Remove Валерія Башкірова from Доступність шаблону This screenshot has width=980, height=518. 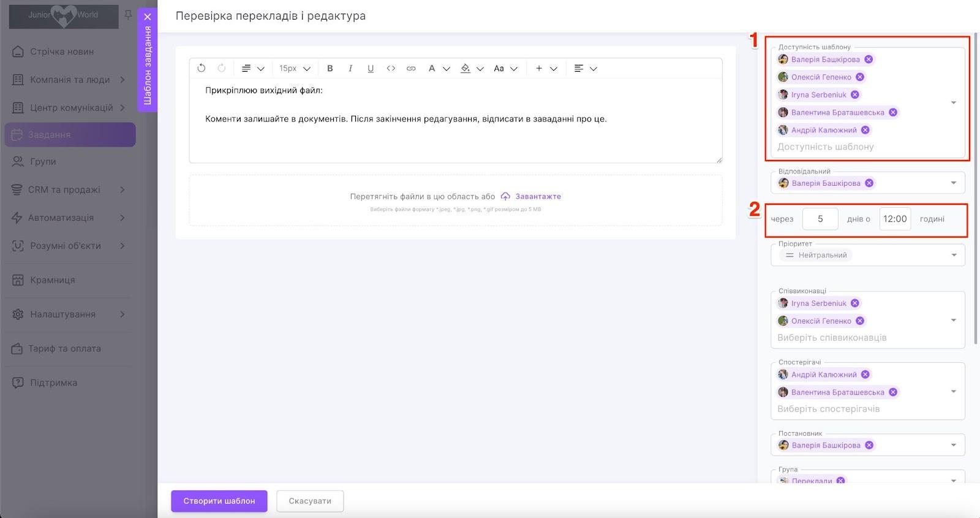point(869,59)
